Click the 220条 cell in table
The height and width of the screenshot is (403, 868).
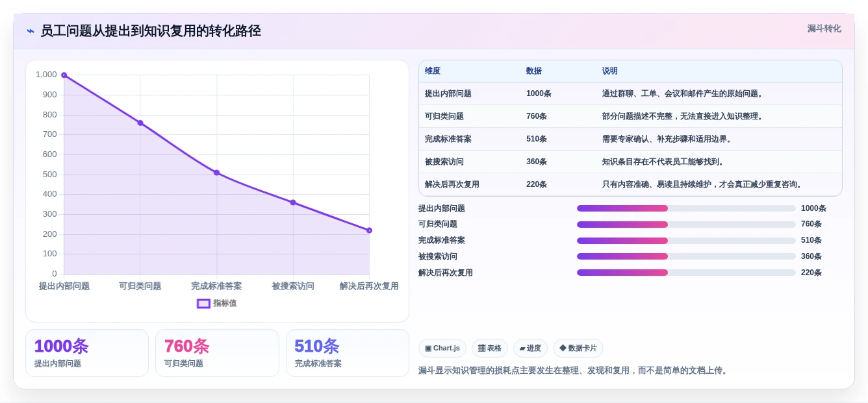(x=537, y=184)
